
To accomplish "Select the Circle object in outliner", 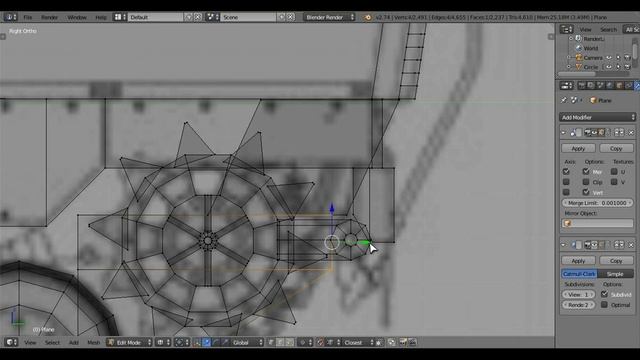I will 591,67.
